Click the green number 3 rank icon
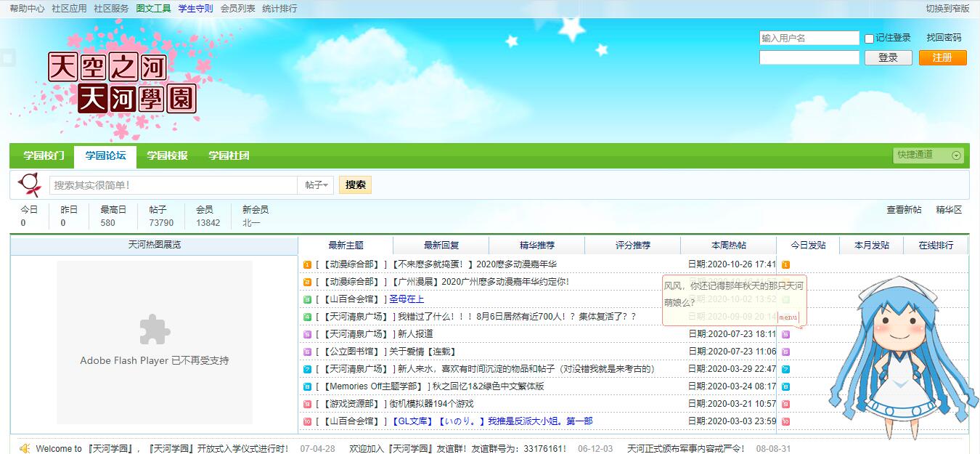 [307, 299]
